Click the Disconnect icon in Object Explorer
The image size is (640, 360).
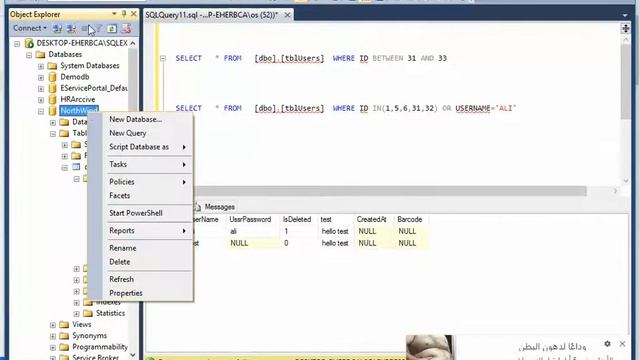click(x=71, y=28)
